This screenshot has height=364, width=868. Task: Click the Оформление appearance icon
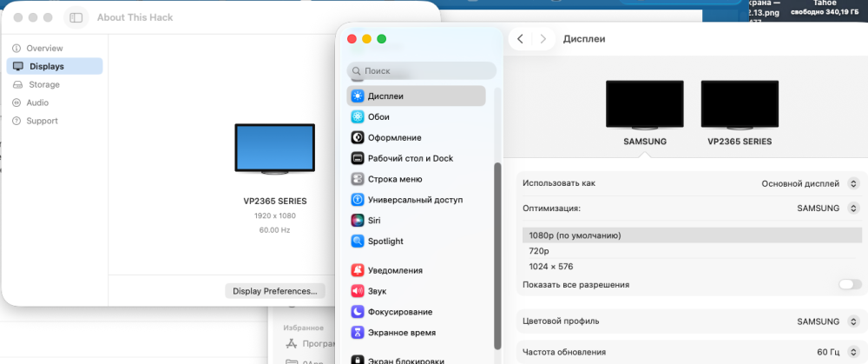coord(358,137)
